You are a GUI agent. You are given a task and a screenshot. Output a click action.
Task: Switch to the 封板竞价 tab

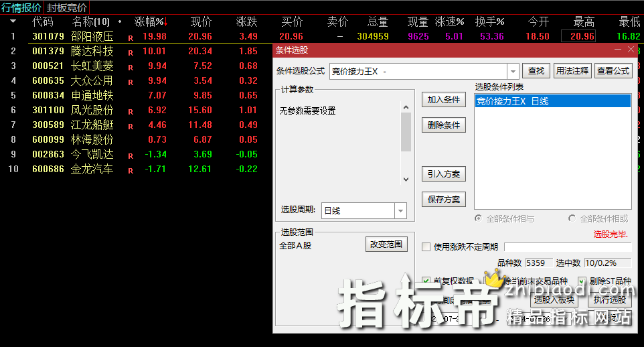coord(66,8)
